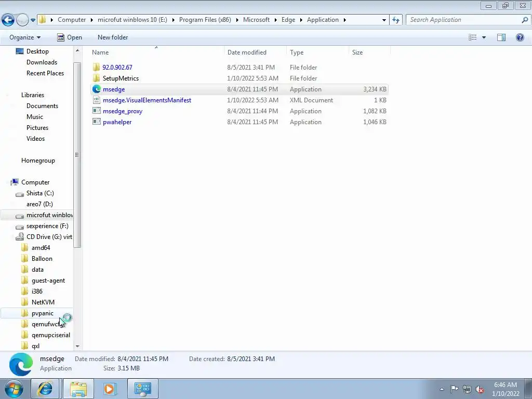
Task: Expand the arrow after Application breadcrumb
Action: [345, 20]
